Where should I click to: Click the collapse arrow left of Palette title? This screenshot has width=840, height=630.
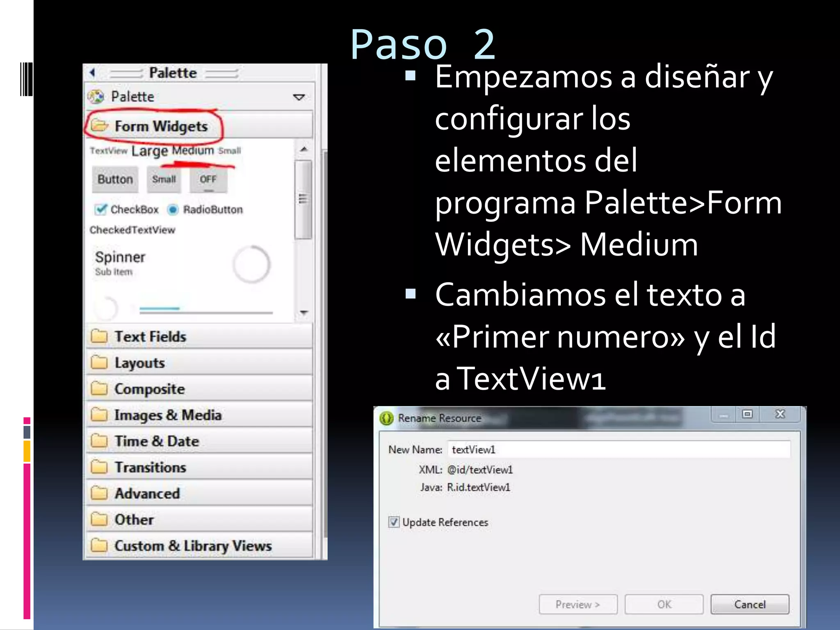[92, 73]
